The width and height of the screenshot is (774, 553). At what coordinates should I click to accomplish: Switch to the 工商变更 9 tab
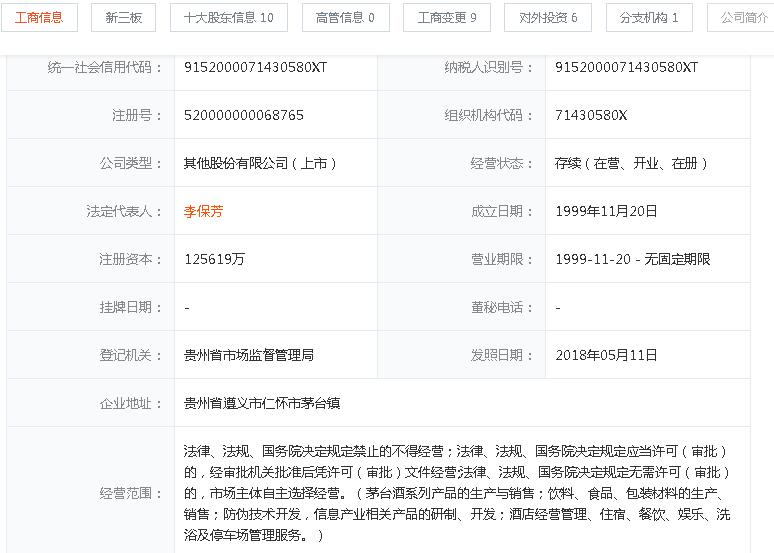pos(447,18)
